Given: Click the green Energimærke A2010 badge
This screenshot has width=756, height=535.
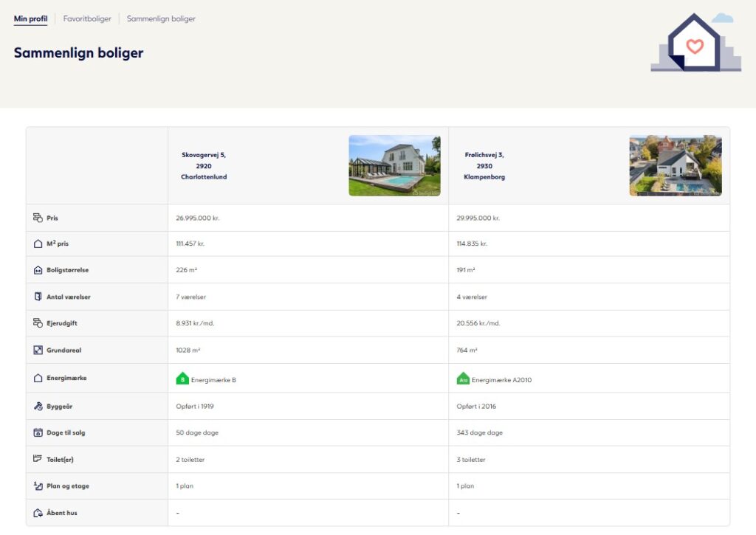Looking at the screenshot, I should point(463,379).
